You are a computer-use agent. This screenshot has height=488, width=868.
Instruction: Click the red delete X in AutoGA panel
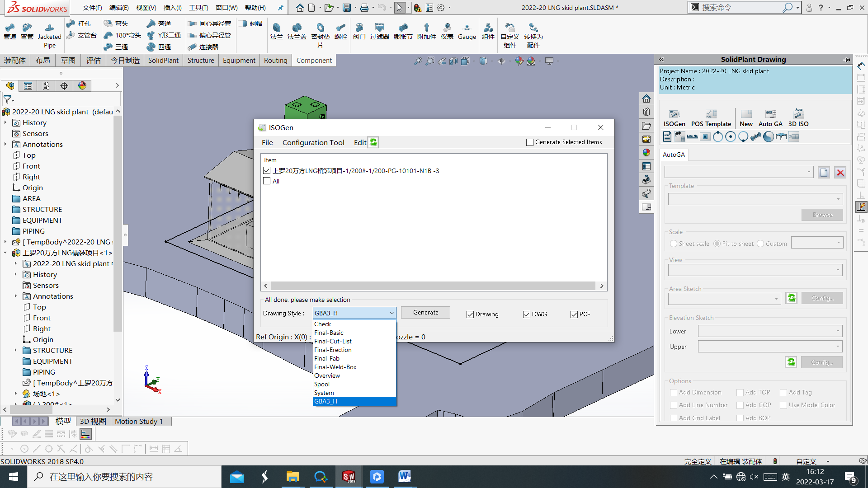tap(840, 173)
